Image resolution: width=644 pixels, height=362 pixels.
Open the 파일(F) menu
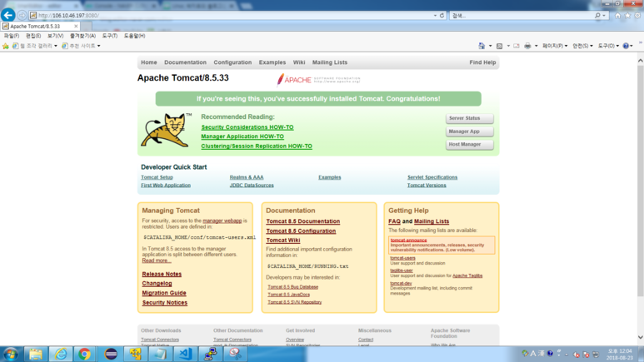pos(12,36)
